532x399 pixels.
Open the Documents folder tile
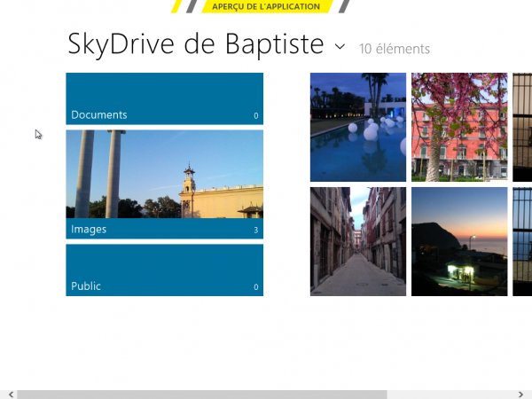[164, 98]
